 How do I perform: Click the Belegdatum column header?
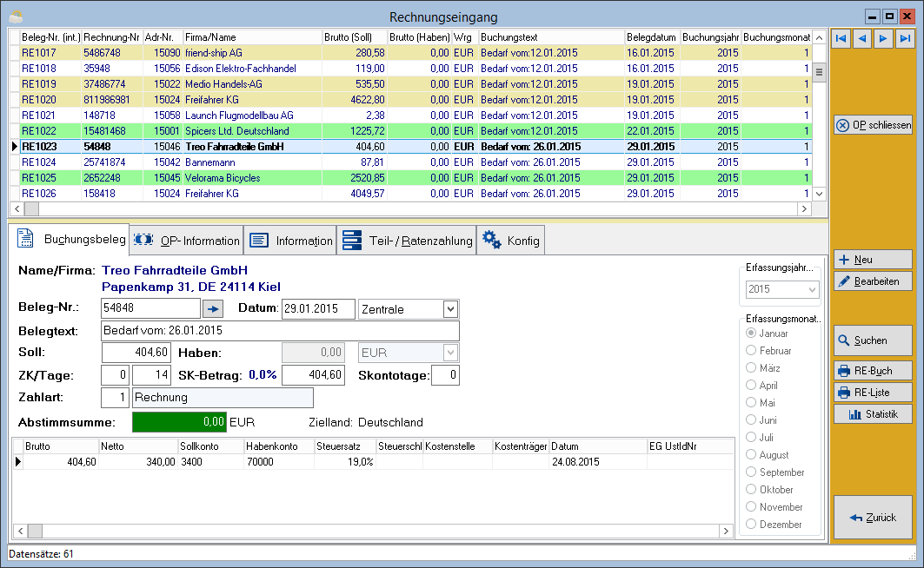coord(652,37)
